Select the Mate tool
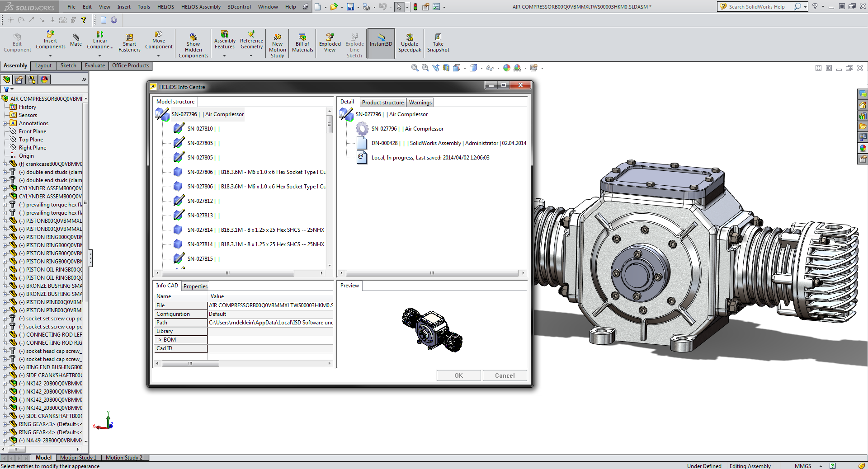Image resolution: width=868 pixels, height=469 pixels. pyautogui.click(x=76, y=40)
